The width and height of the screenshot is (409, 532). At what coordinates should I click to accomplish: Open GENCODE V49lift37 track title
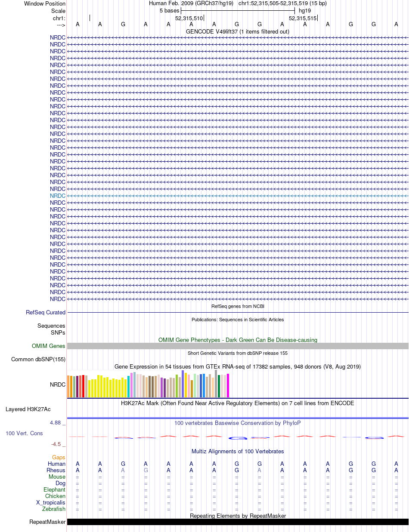click(x=238, y=31)
